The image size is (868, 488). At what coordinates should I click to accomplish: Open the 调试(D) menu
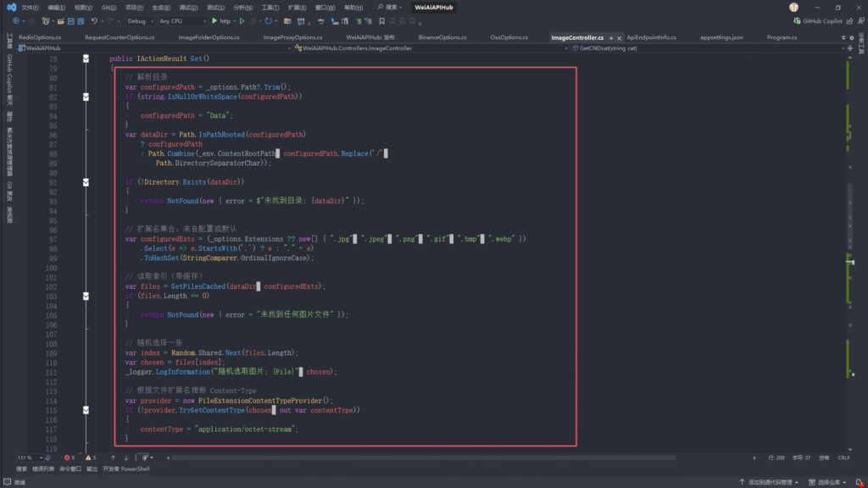pyautogui.click(x=189, y=7)
